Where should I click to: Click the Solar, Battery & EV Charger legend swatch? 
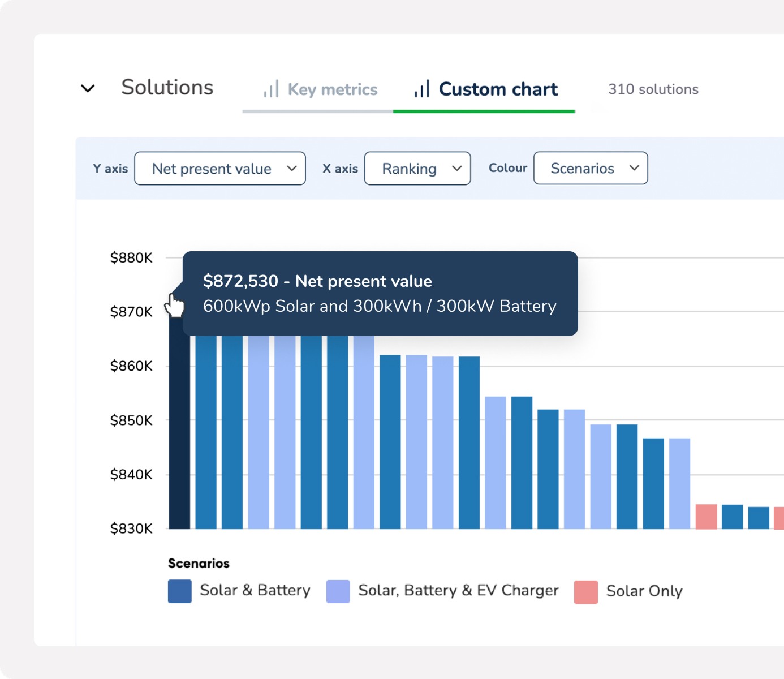pyautogui.click(x=338, y=591)
